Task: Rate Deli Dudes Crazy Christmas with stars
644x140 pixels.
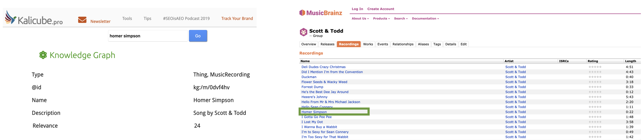Action: tap(595, 67)
